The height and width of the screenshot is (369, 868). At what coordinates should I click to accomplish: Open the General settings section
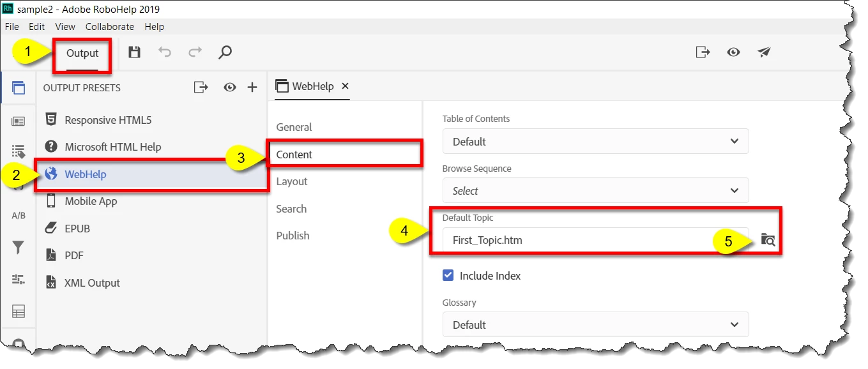click(294, 127)
